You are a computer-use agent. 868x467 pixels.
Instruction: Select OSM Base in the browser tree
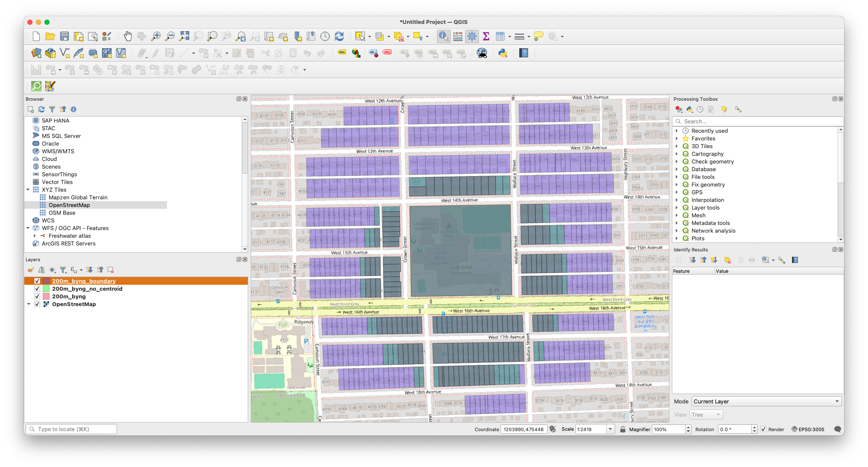62,213
